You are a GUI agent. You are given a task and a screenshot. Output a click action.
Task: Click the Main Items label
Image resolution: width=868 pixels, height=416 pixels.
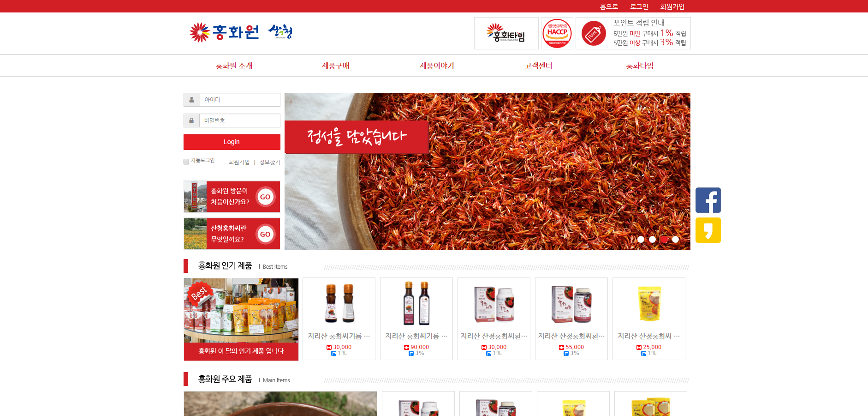point(276,380)
